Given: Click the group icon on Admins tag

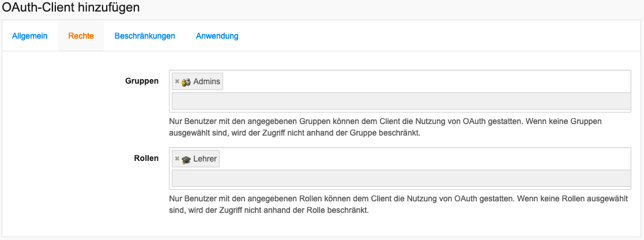Looking at the screenshot, I should (x=186, y=82).
